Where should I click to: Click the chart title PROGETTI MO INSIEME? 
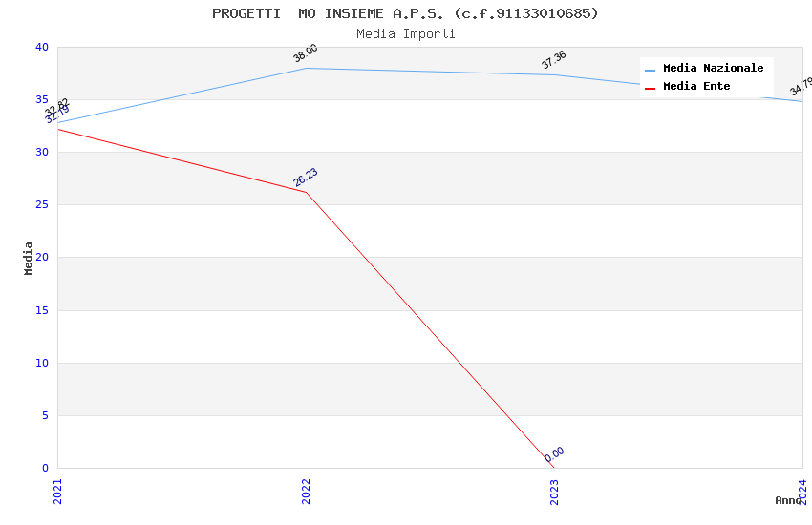click(x=405, y=13)
